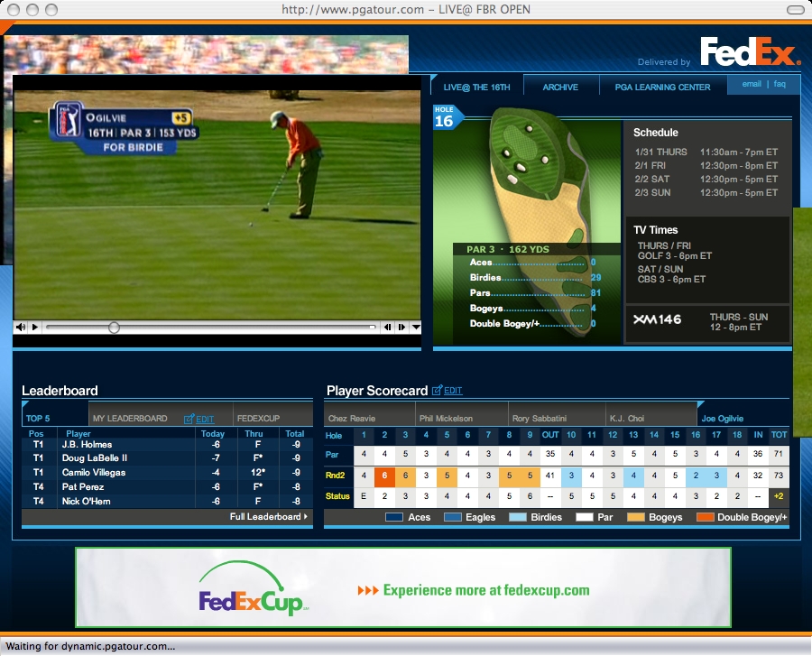Screen dimensions: 812x656
Task: Click the +2 total status cell
Action: pyautogui.click(x=779, y=496)
